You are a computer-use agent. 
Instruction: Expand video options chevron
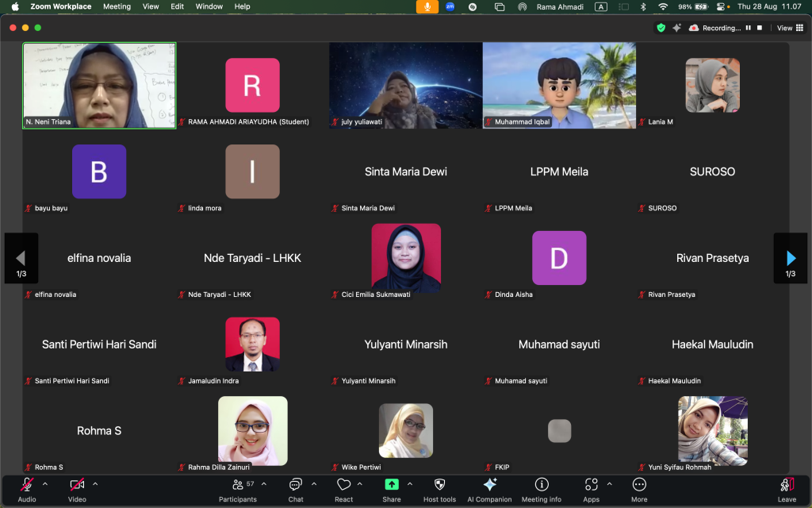point(95,484)
